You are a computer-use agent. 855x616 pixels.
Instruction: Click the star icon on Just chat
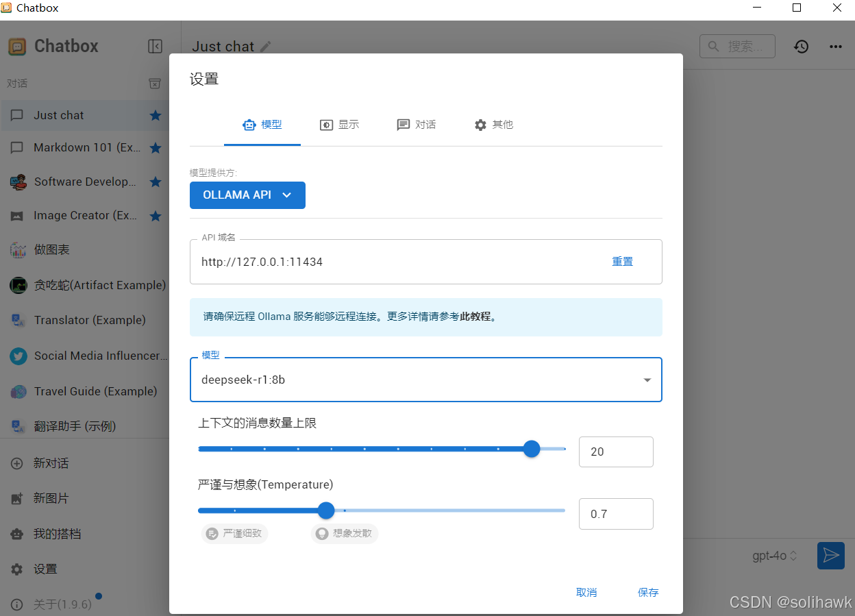coord(156,115)
